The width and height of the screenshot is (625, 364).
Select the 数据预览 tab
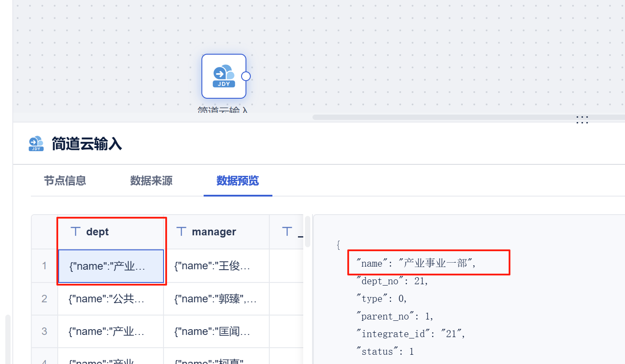[238, 181]
